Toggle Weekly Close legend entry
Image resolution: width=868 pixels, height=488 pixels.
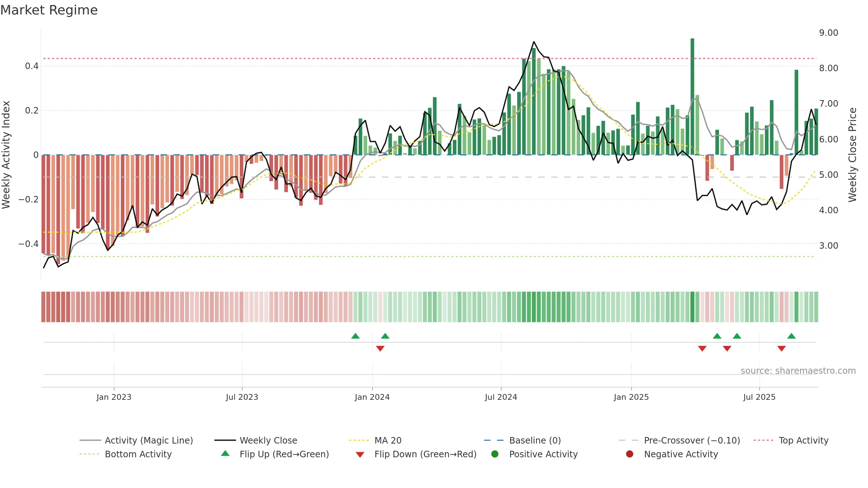(x=256, y=440)
